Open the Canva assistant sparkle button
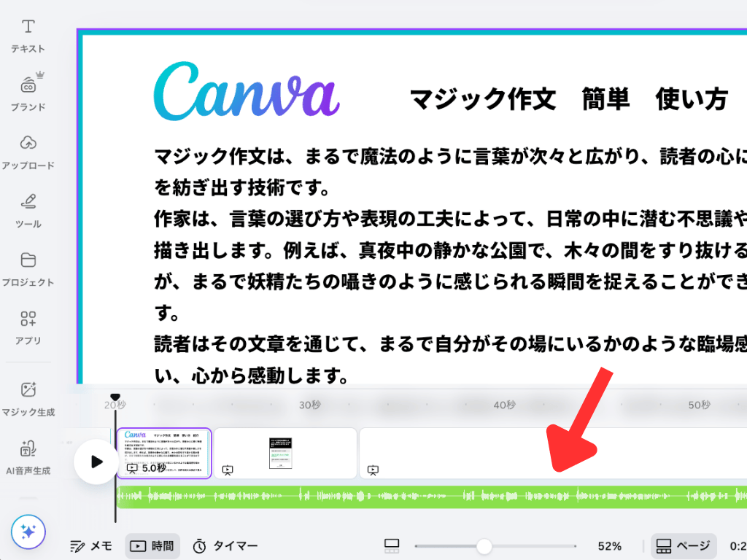 28,532
